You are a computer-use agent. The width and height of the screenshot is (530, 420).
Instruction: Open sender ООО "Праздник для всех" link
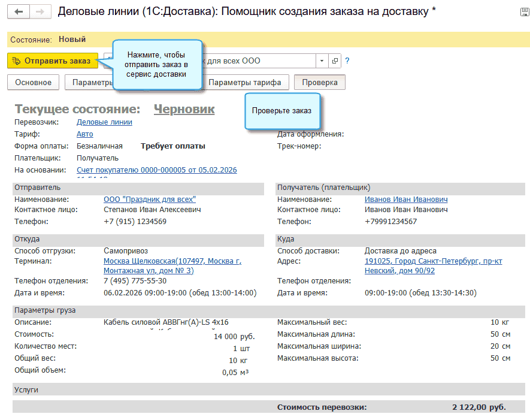click(x=150, y=200)
